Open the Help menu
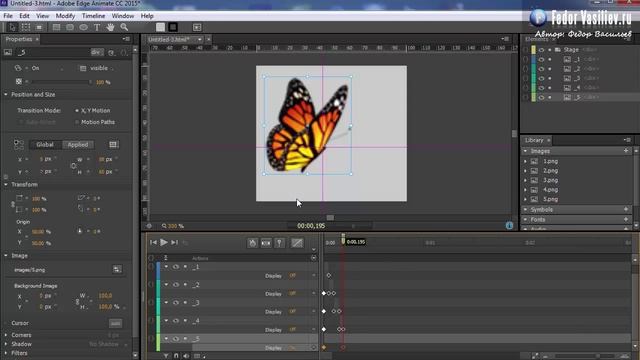The height and width of the screenshot is (360, 640). coord(147,16)
